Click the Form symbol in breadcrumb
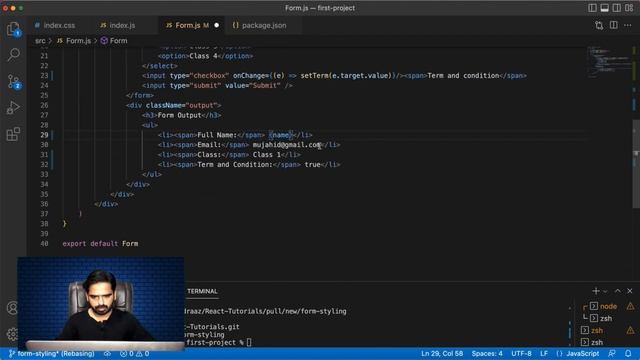The image size is (640, 360). click(114, 41)
